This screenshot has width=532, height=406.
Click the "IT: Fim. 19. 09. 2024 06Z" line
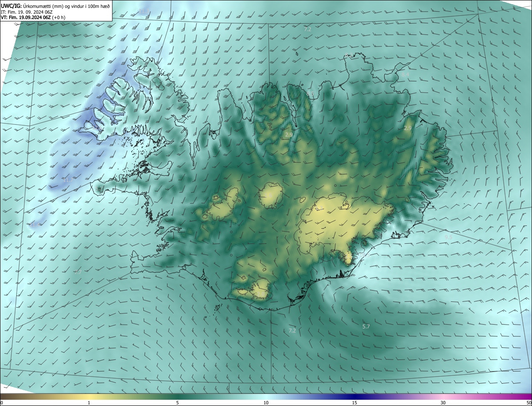27,12
